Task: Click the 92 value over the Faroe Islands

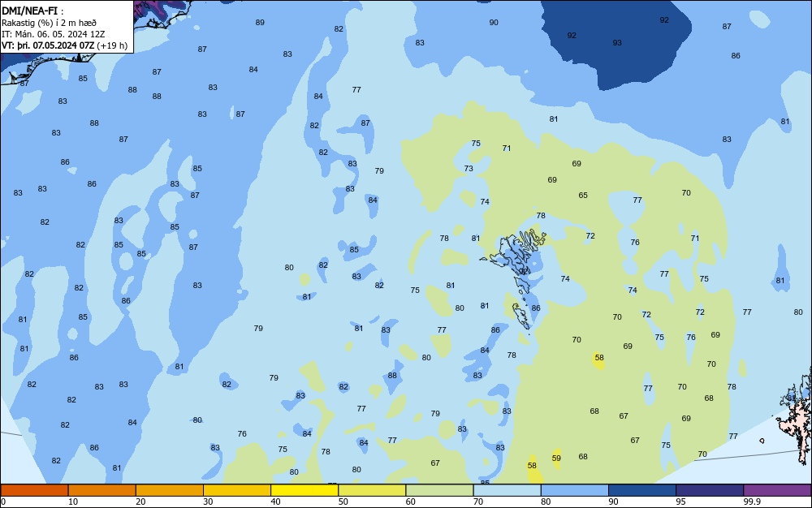Action: [524, 271]
